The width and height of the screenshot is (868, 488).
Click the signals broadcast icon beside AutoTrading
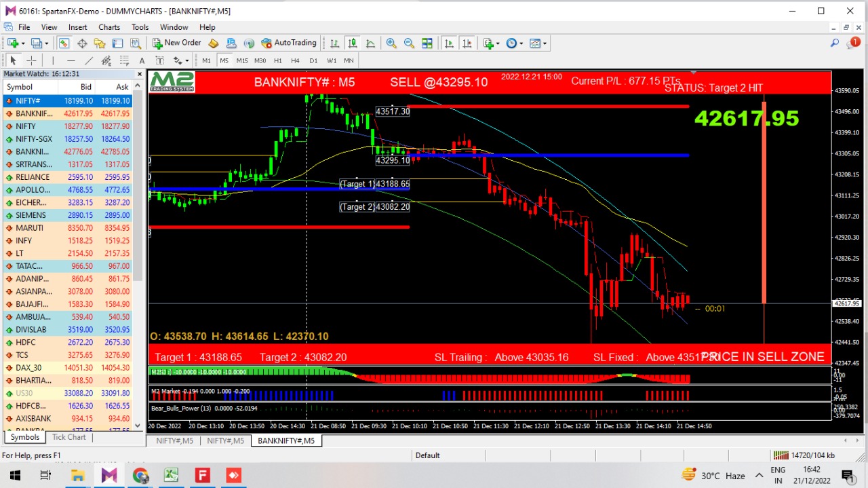tap(249, 43)
